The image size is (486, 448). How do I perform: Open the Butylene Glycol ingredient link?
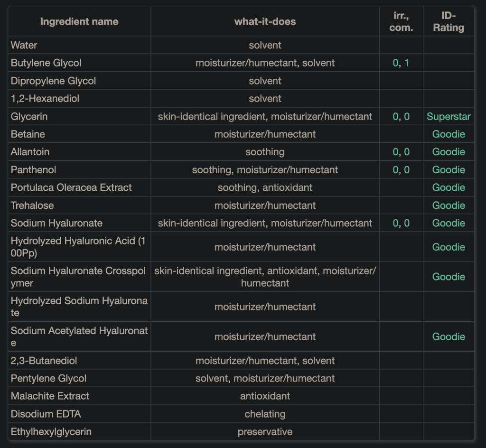[x=46, y=63]
